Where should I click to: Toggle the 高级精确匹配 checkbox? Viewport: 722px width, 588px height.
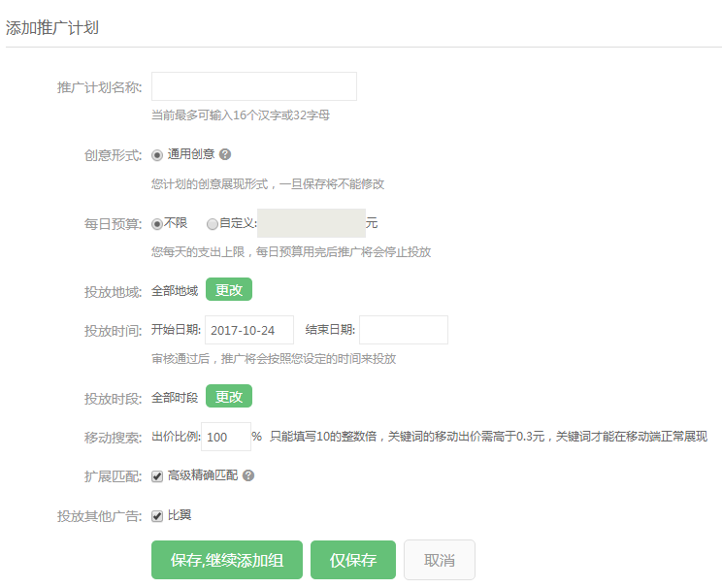coord(157,476)
